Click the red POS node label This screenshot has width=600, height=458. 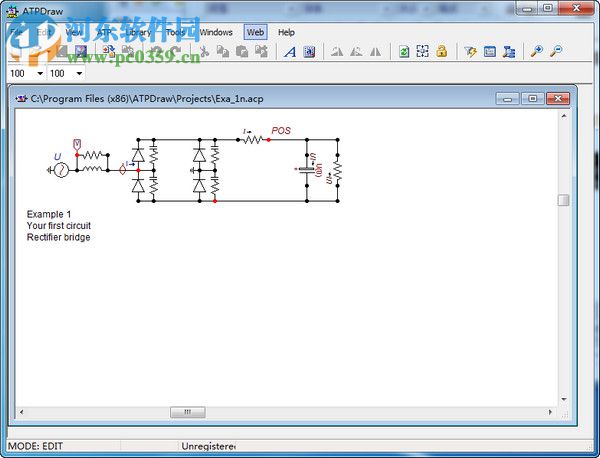pyautogui.click(x=281, y=131)
